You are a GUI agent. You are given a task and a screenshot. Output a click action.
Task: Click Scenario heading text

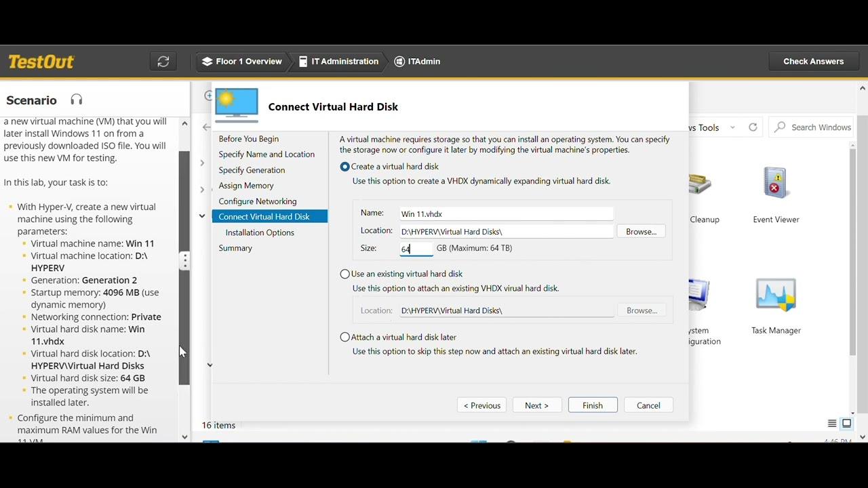[x=31, y=100]
